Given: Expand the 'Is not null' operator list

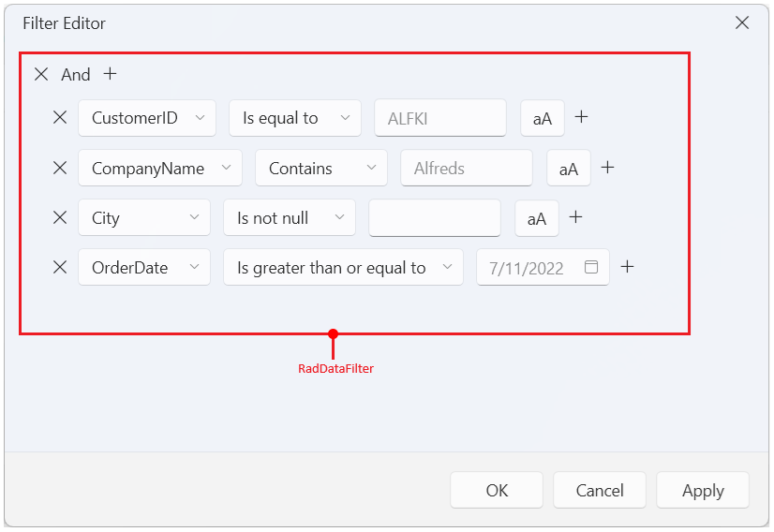Looking at the screenshot, I should (290, 217).
